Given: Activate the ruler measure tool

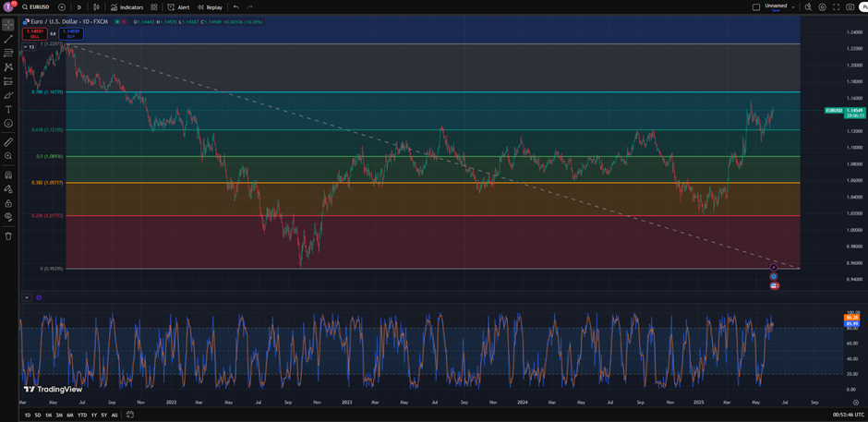Looking at the screenshot, I should point(8,142).
